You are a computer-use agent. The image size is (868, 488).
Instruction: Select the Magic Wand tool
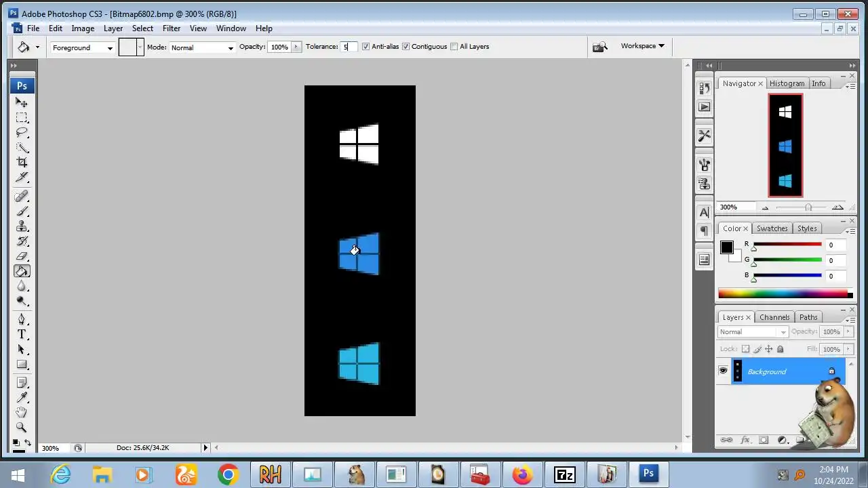click(22, 148)
